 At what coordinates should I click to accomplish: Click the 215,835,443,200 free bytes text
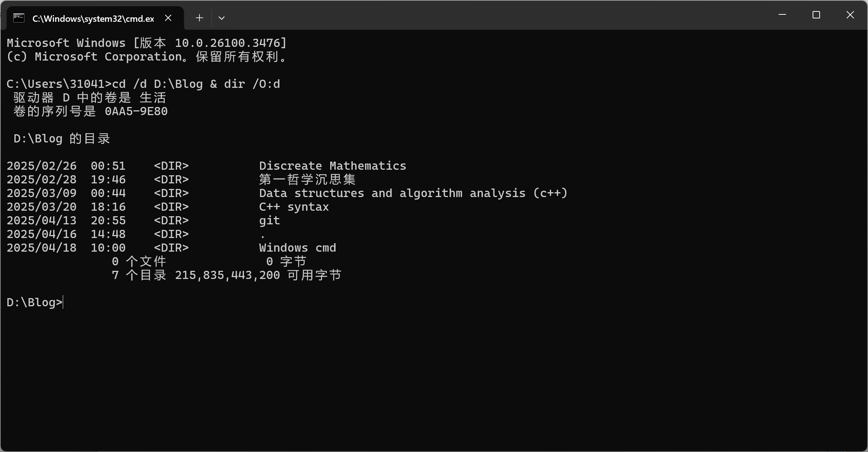click(228, 275)
